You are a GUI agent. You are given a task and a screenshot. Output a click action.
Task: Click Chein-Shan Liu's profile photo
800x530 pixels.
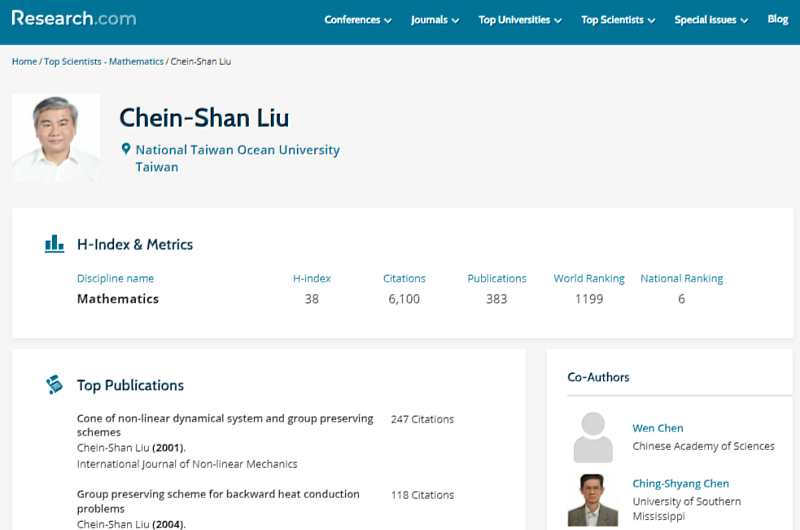[x=56, y=138]
